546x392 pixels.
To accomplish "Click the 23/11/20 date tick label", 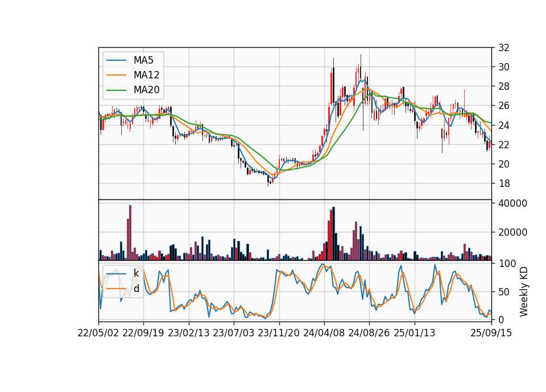I will (x=279, y=333).
